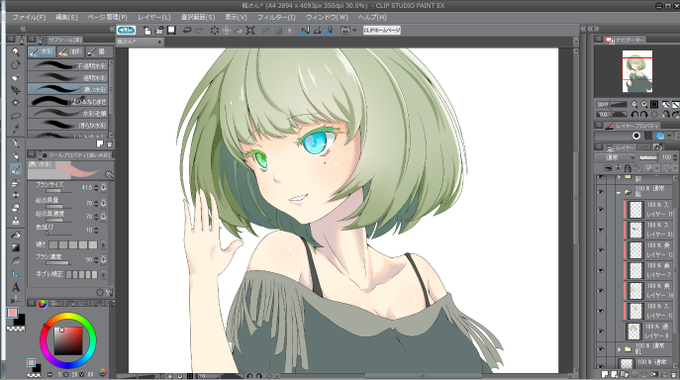Expand the top collapsed layer folder
This screenshot has height=380, width=680.
click(x=619, y=178)
